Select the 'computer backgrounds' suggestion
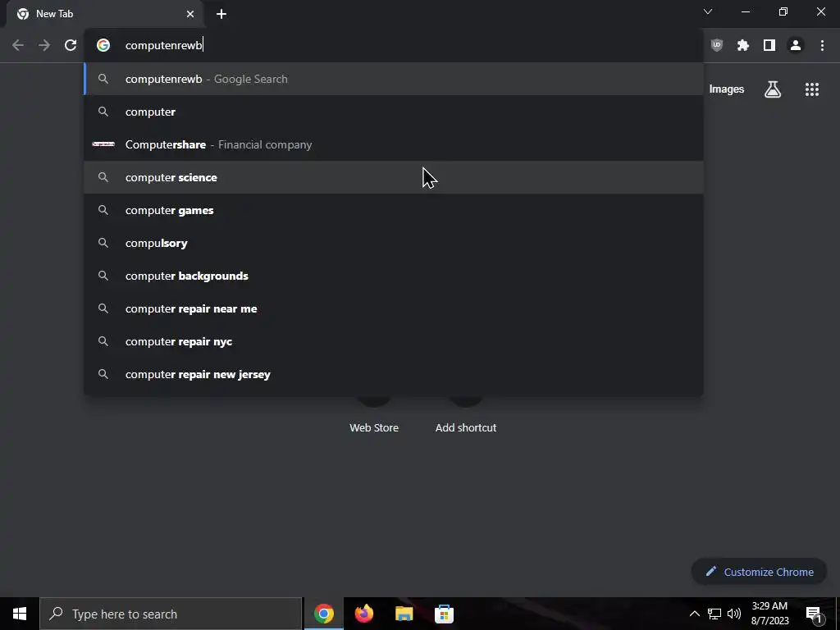The height and width of the screenshot is (630, 840). coord(394,276)
